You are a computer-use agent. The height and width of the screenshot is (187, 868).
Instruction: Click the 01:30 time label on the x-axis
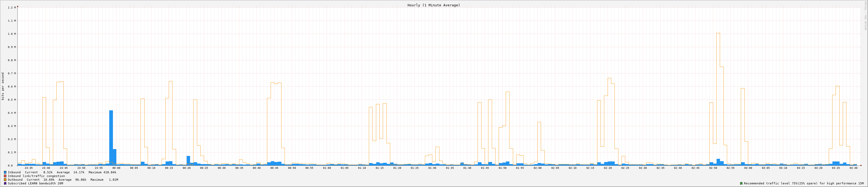pos(432,168)
